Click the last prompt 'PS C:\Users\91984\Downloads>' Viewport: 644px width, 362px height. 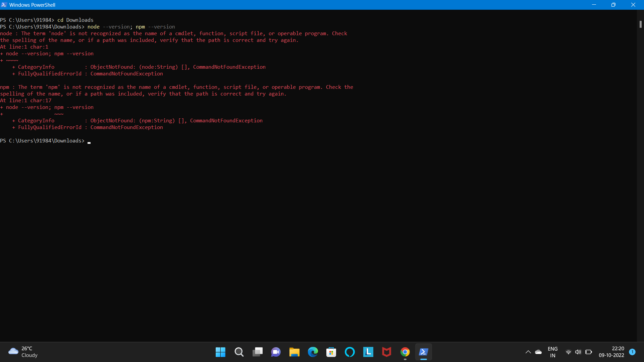pos(42,141)
